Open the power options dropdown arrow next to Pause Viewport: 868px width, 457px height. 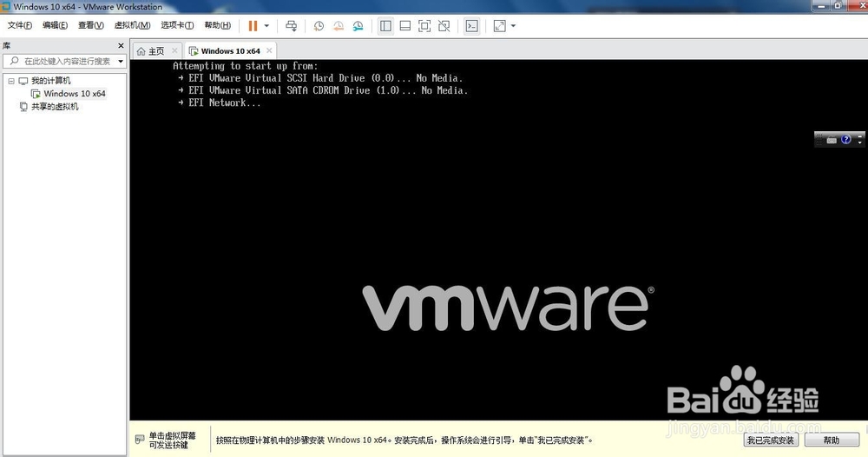pos(266,26)
